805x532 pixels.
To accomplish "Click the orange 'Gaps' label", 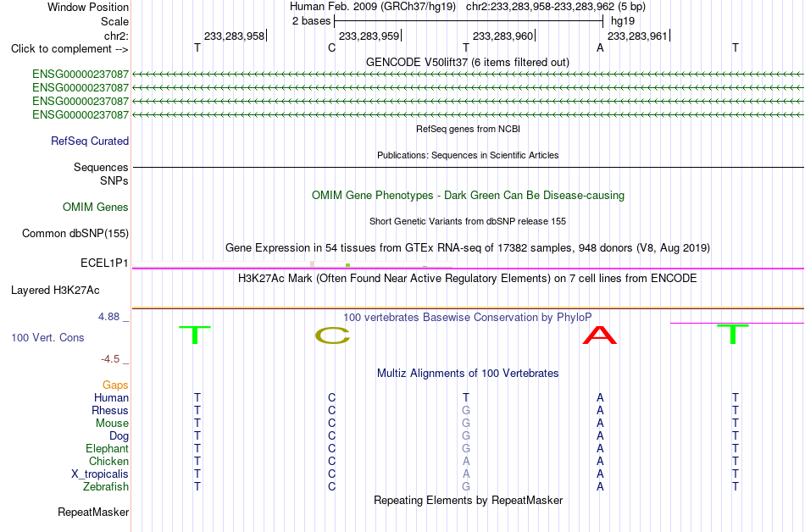I will (115, 385).
